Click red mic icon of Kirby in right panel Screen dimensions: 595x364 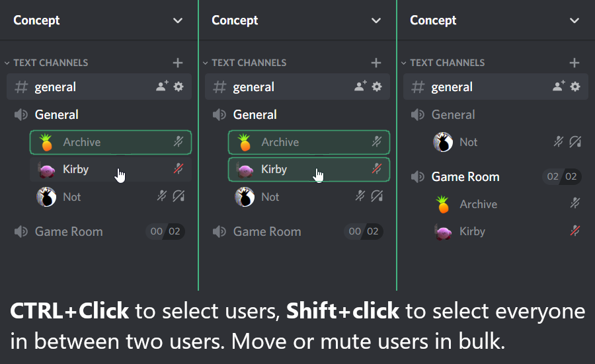pos(575,231)
